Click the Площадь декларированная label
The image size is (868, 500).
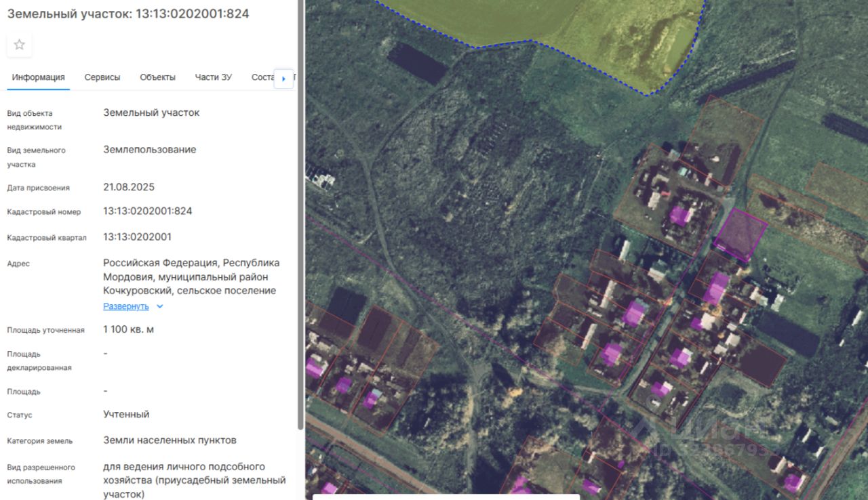(39, 360)
